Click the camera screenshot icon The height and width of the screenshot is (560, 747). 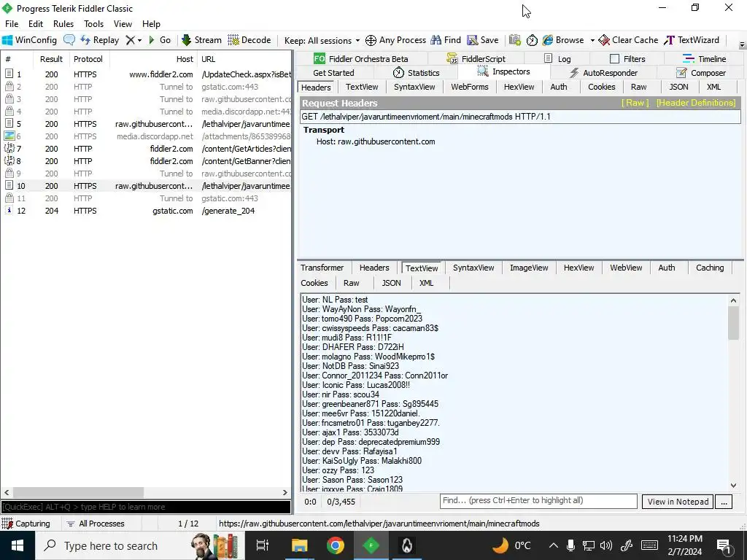[x=514, y=40]
